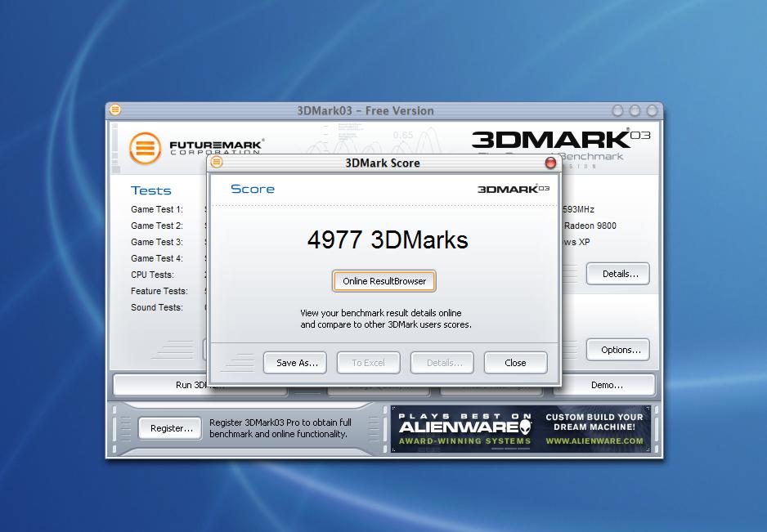Click the Tests section heading
The height and width of the screenshot is (532, 767).
pos(150,190)
